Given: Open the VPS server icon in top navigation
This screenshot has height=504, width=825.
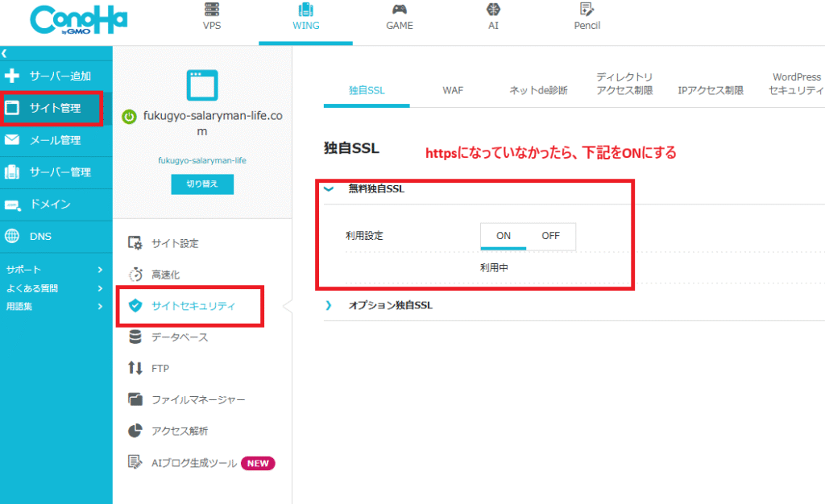Looking at the screenshot, I should coord(211,10).
